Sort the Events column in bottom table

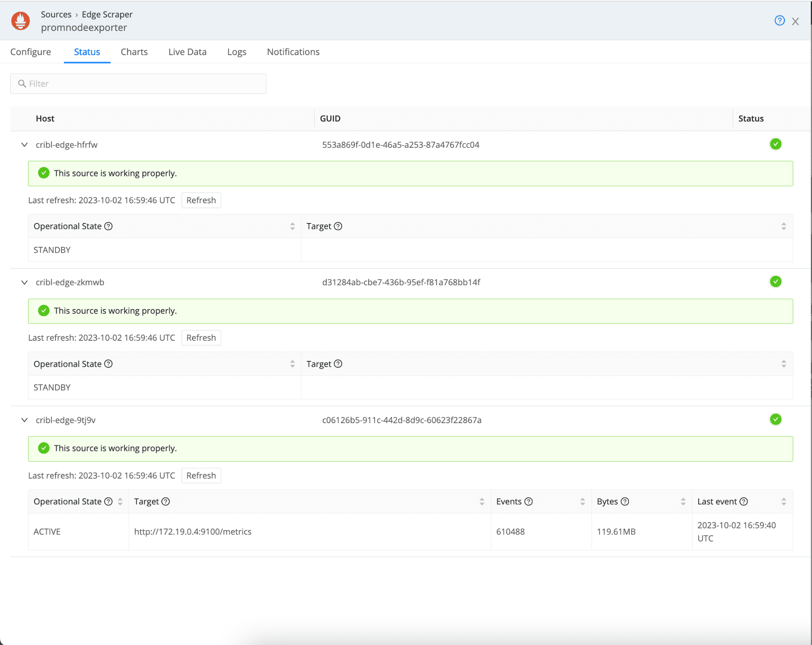[582, 502]
